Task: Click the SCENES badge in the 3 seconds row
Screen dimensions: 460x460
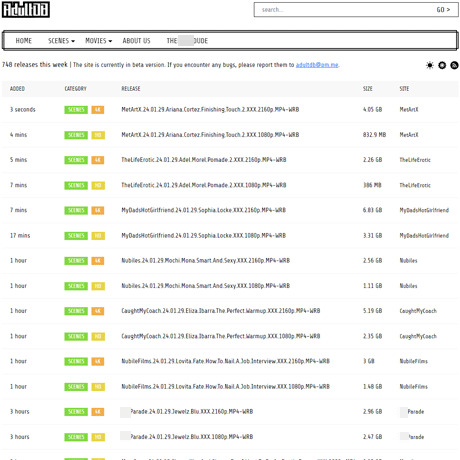Action: click(x=76, y=110)
